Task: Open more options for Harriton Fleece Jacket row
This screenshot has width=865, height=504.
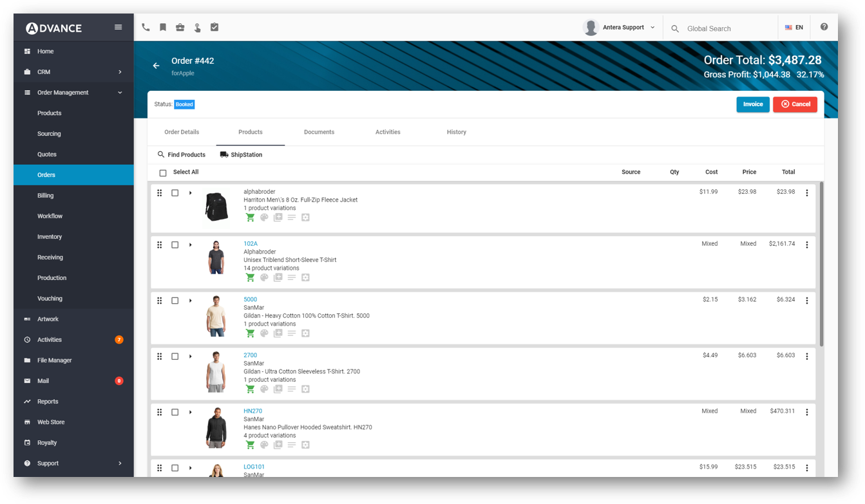Action: pos(807,193)
